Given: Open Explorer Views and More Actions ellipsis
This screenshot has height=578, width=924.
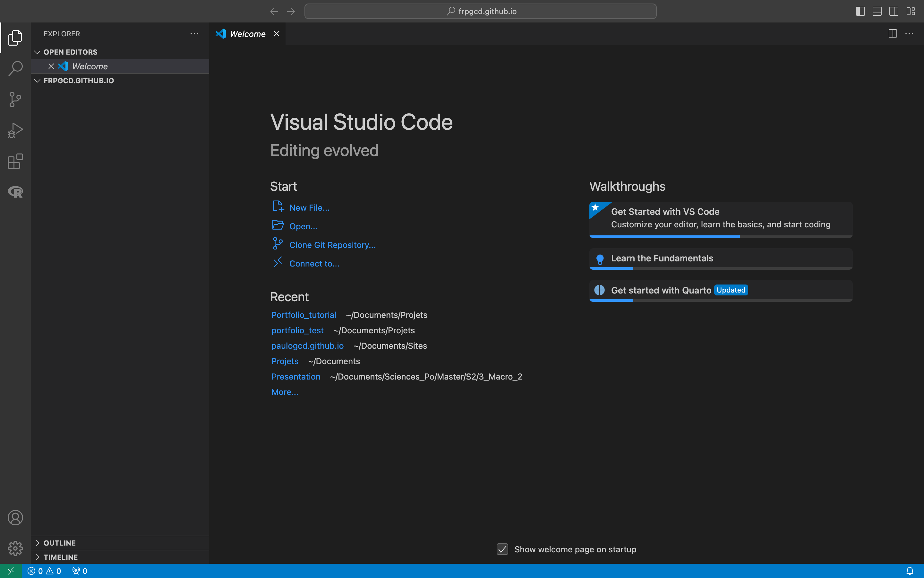Looking at the screenshot, I should coord(194,34).
